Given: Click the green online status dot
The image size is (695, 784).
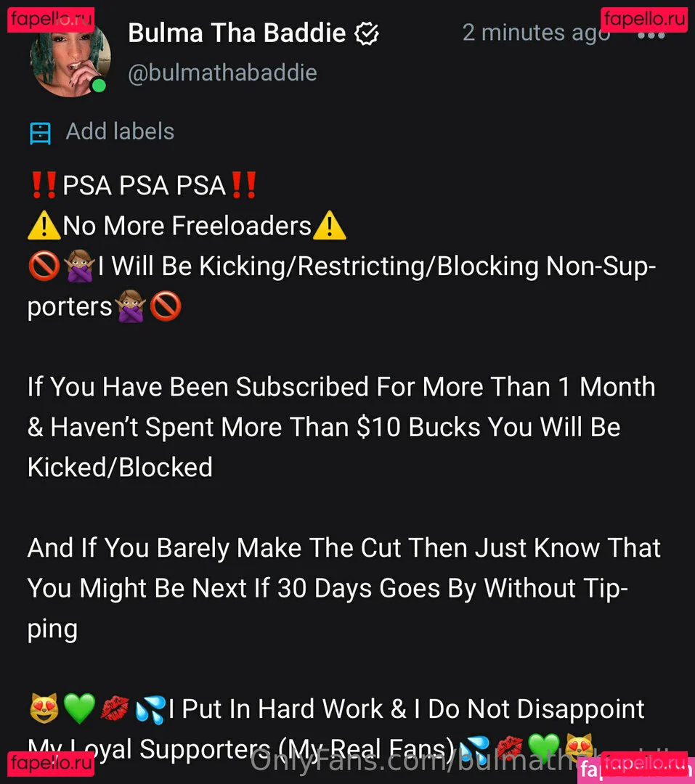Looking at the screenshot, I should pyautogui.click(x=99, y=86).
